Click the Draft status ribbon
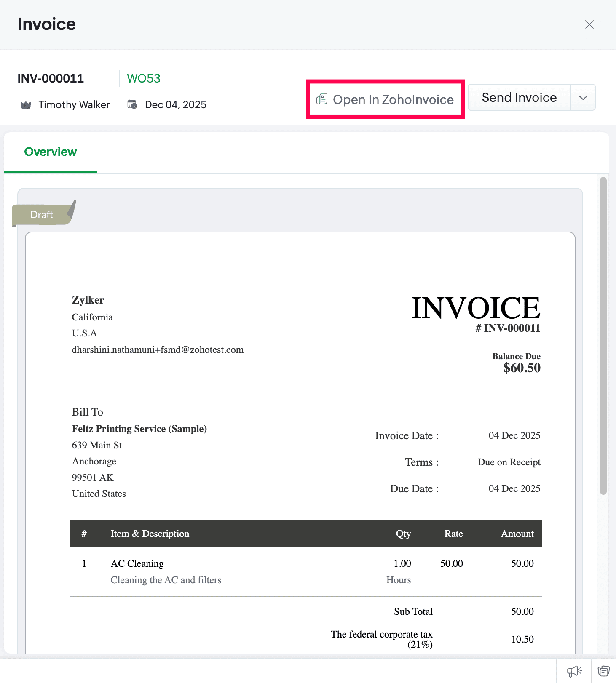The height and width of the screenshot is (683, 616). 42,215
